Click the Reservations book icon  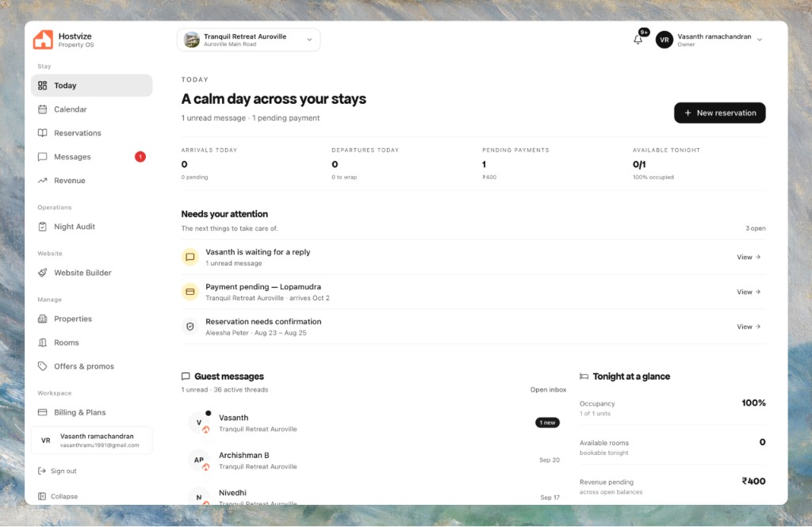point(43,133)
